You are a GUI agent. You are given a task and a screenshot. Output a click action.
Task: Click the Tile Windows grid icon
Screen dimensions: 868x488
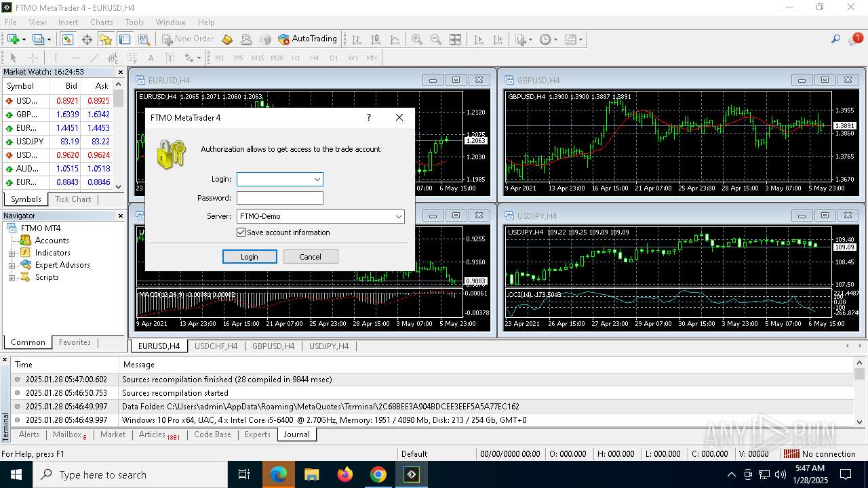pyautogui.click(x=455, y=39)
